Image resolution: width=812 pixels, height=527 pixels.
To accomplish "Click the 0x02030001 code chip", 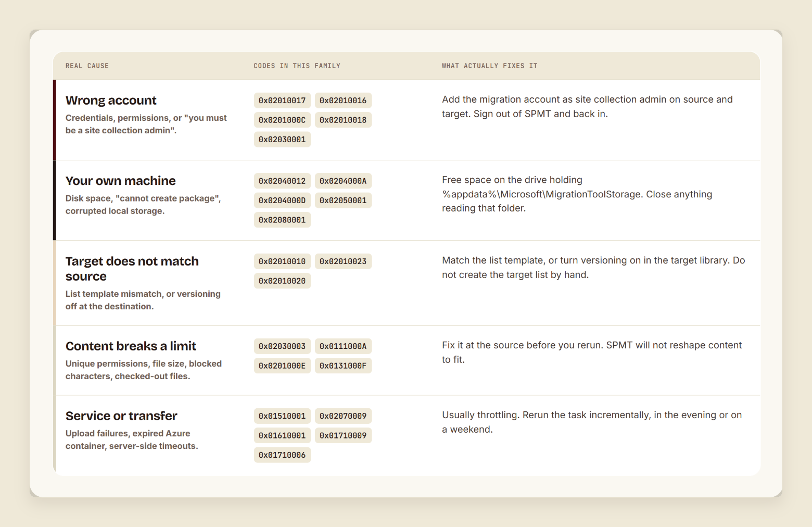I will coord(282,140).
